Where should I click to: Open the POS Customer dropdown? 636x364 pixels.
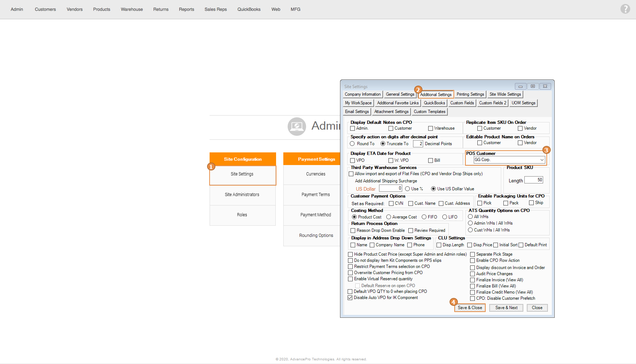click(542, 160)
